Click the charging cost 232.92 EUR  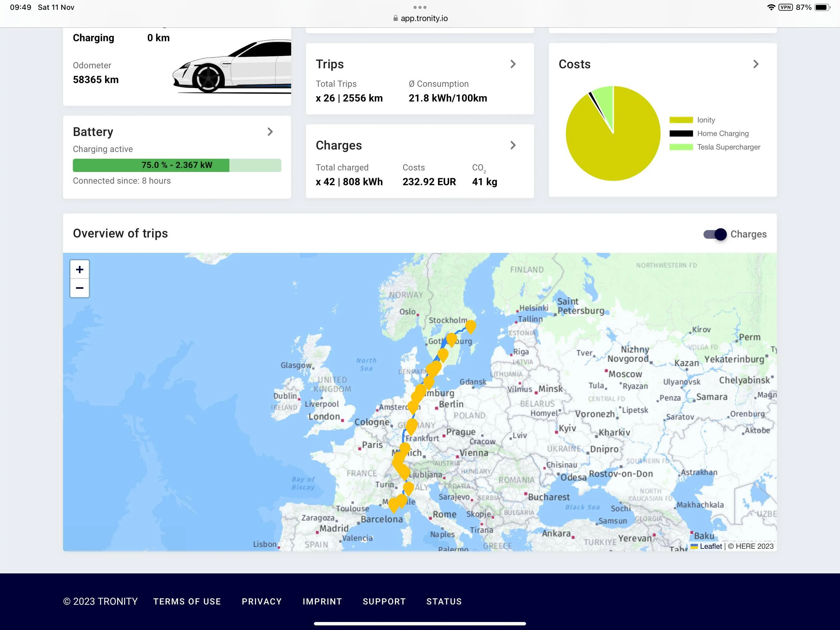(429, 181)
